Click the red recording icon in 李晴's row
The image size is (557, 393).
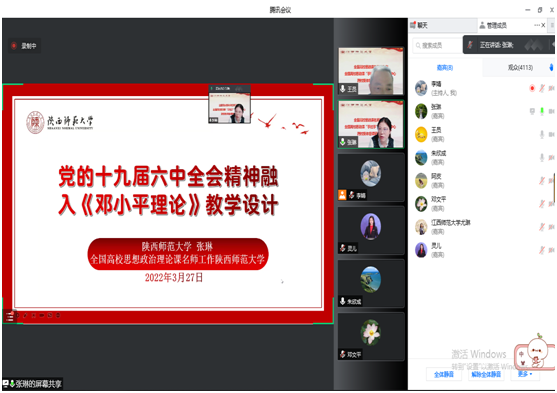[532, 88]
